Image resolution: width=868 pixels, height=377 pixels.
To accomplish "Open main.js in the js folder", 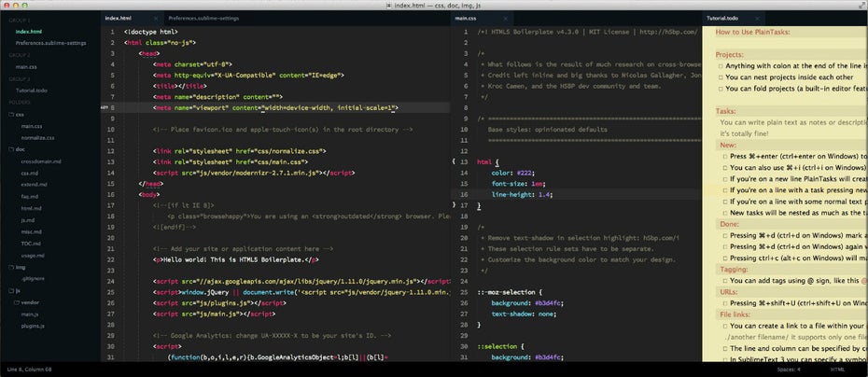I will tap(30, 314).
